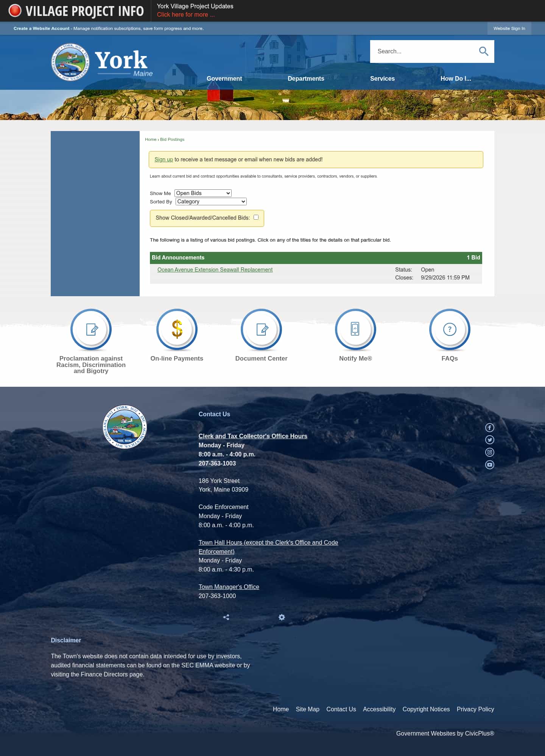Click the red Village Project Info button icon

pos(15,11)
